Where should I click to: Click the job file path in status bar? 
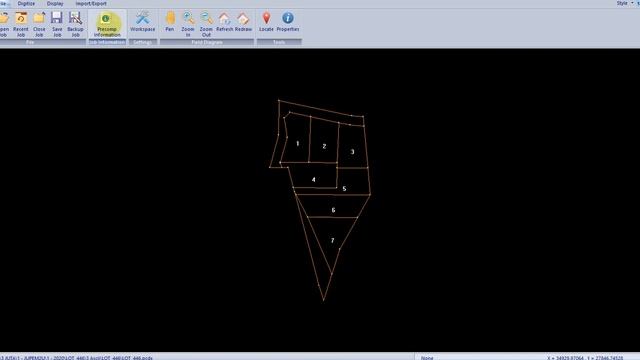[76, 358]
